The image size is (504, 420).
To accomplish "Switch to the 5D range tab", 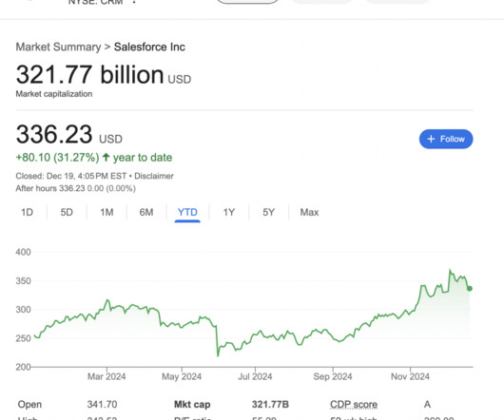I will [x=67, y=212].
